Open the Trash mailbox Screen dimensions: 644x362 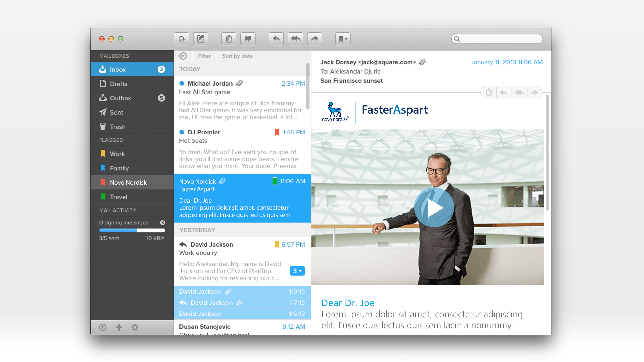[x=132, y=127]
